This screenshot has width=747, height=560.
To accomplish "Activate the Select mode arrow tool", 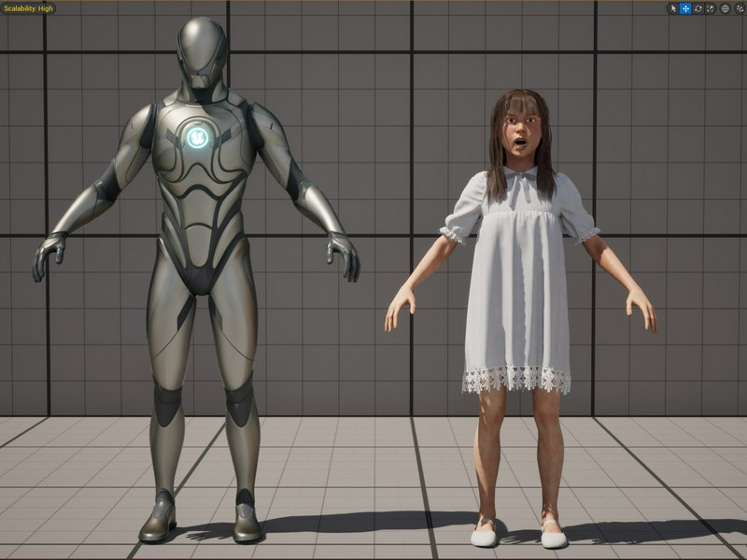I will [x=673, y=8].
